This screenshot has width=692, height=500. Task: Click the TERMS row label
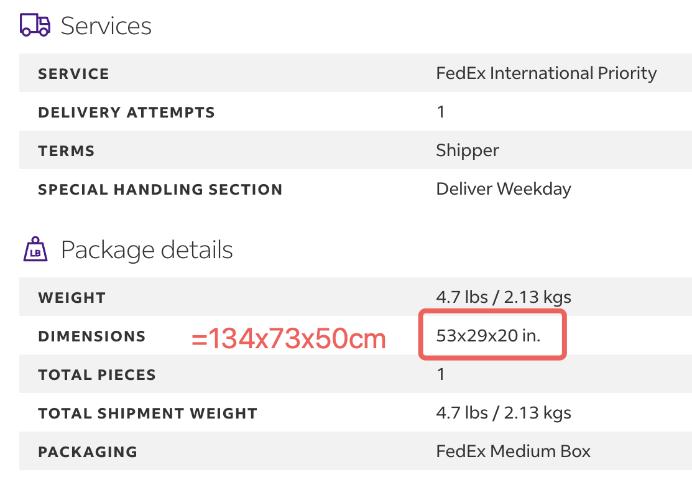[66, 151]
